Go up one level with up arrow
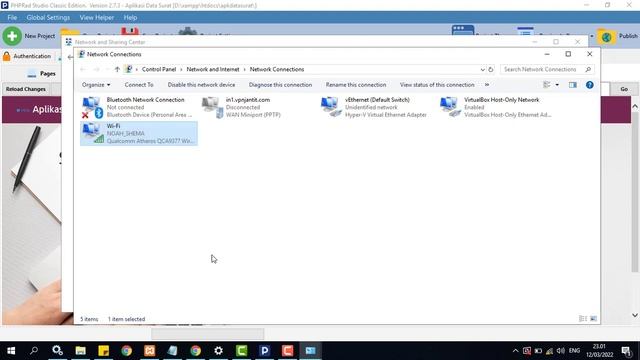The image size is (640, 360). click(117, 69)
